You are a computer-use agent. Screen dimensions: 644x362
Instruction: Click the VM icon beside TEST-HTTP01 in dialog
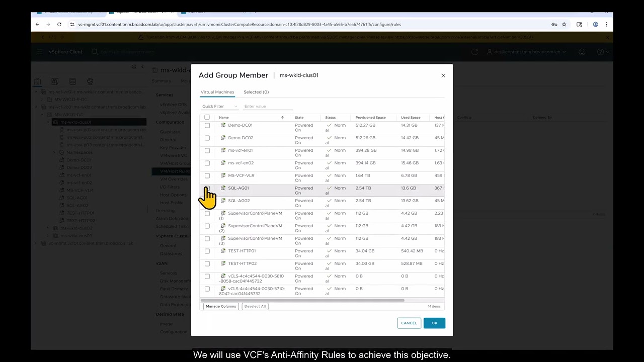click(x=223, y=251)
